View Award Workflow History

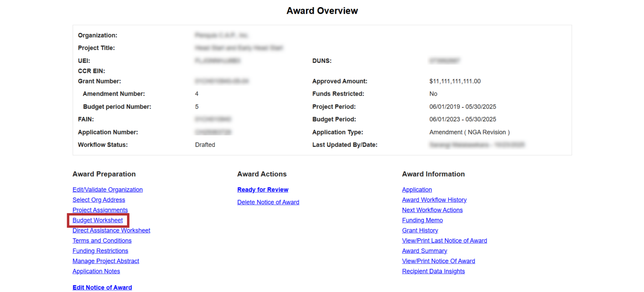pyautogui.click(x=434, y=200)
